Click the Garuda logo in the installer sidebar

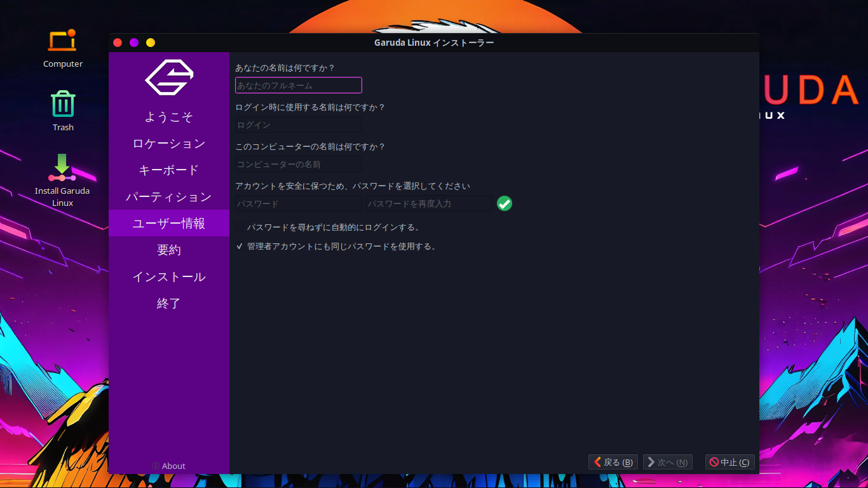(x=169, y=78)
